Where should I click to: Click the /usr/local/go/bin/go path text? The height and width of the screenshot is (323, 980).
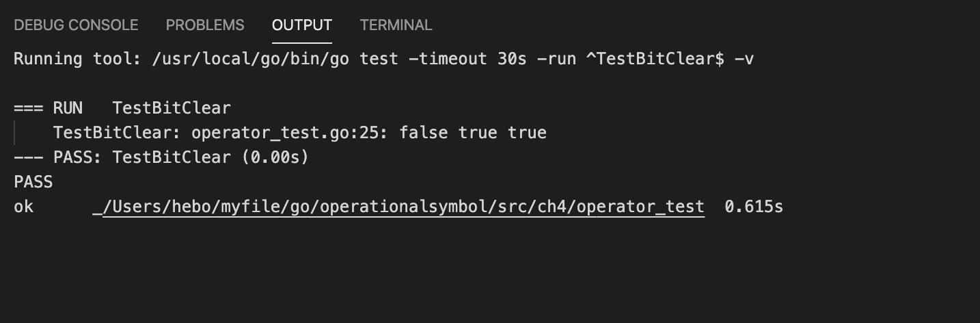(x=250, y=59)
